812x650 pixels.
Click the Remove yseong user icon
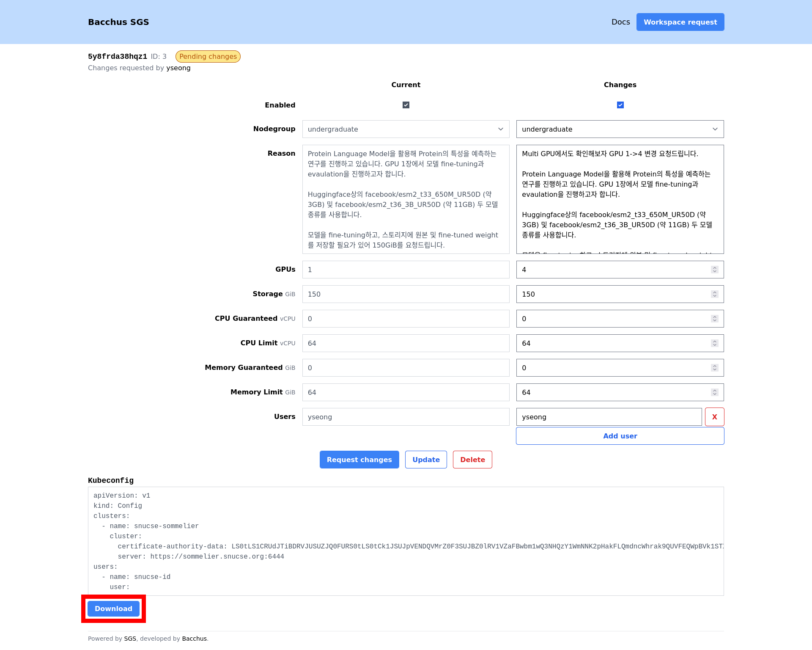(715, 416)
